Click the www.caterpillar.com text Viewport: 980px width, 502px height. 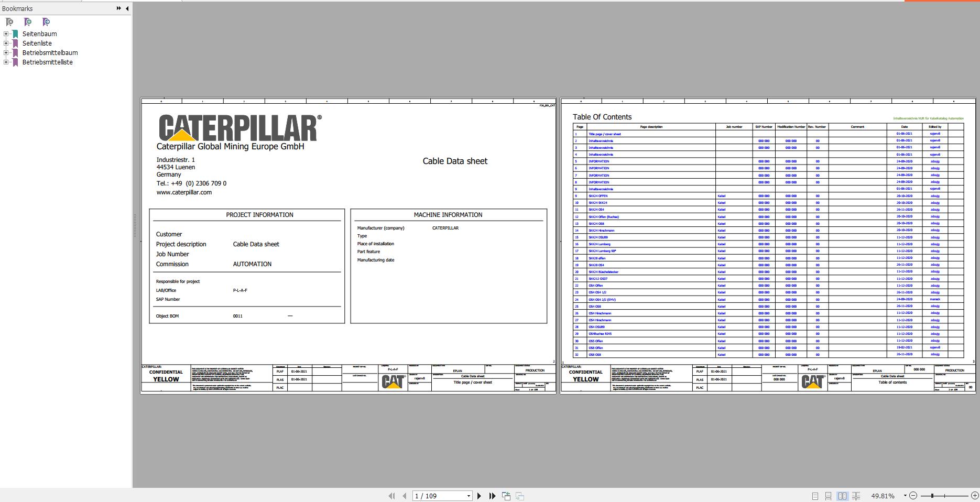click(x=184, y=192)
